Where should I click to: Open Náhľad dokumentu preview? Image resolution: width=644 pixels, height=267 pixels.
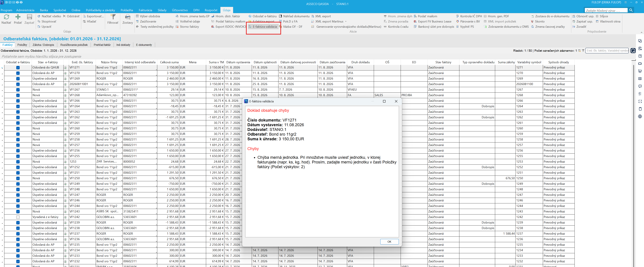pyautogui.click(x=294, y=16)
